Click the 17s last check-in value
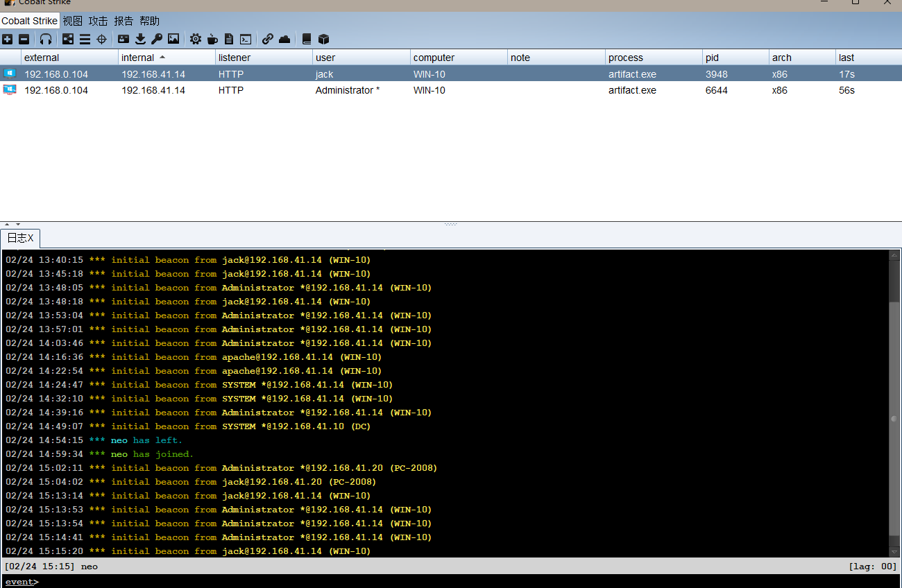 coord(846,73)
